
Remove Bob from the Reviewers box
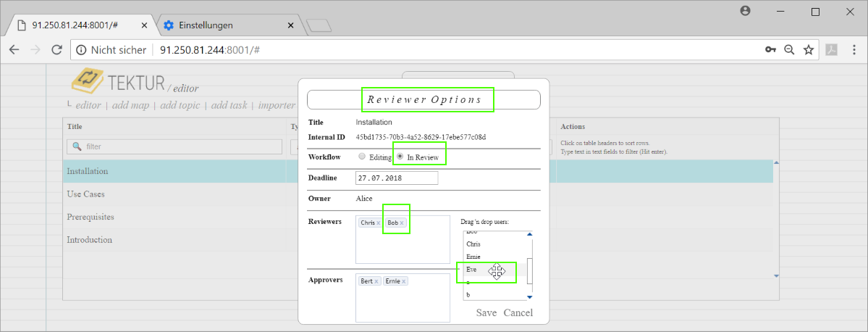point(402,223)
